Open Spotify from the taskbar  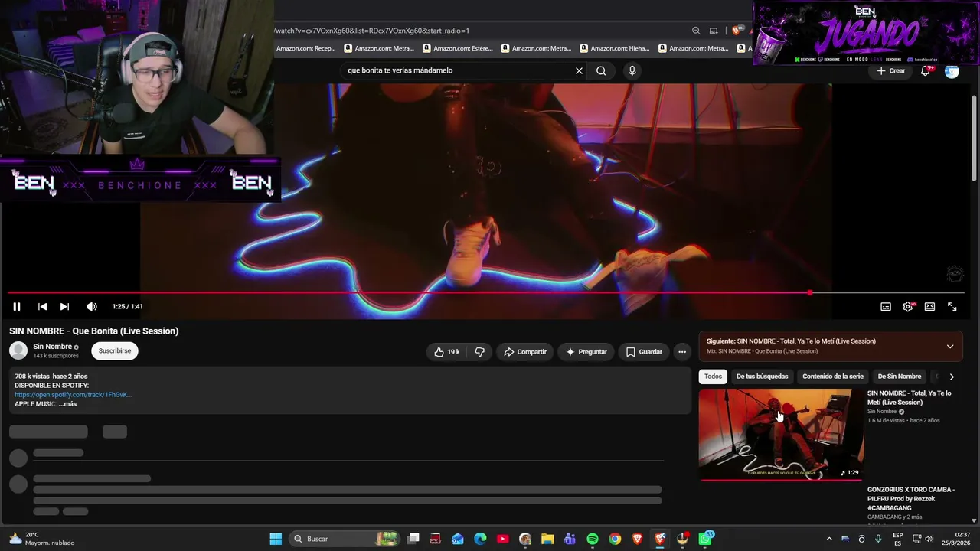593,539
